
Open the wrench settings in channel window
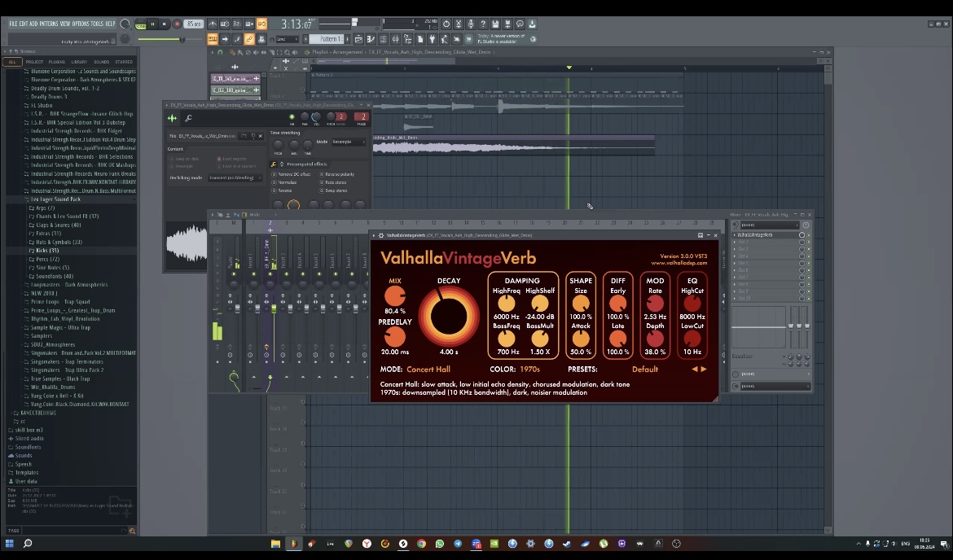click(x=188, y=118)
